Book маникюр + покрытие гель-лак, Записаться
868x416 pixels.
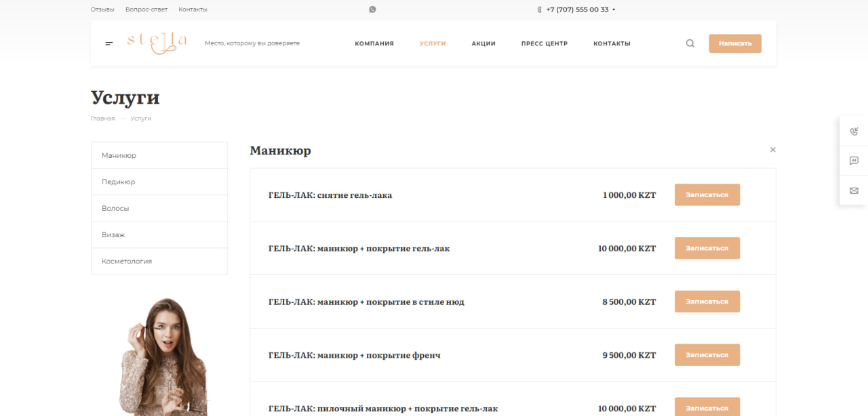[707, 248]
